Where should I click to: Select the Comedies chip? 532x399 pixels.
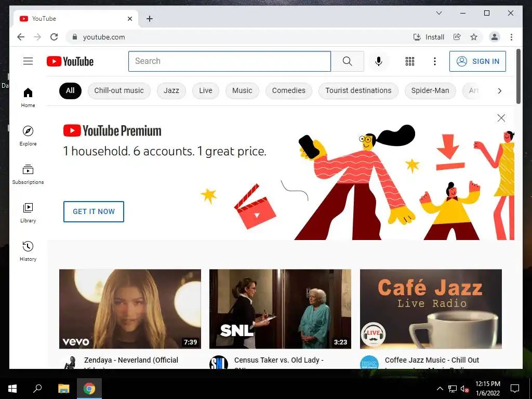(289, 90)
